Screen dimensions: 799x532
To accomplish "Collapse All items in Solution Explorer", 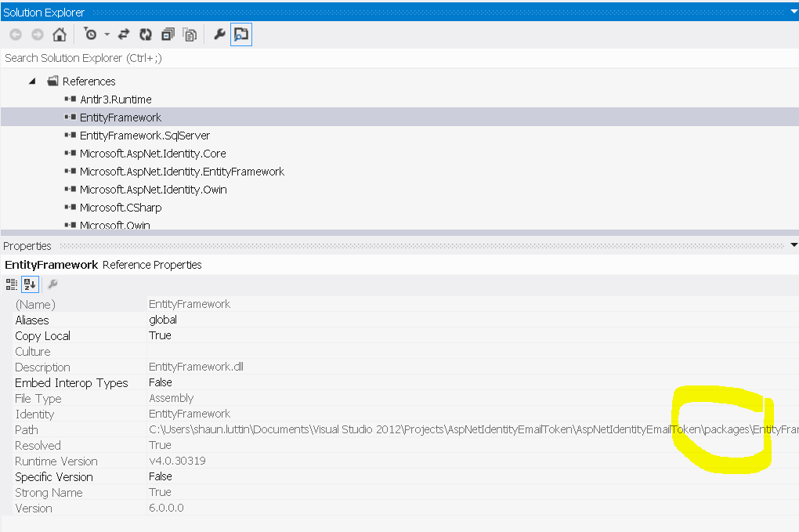I will point(168,34).
